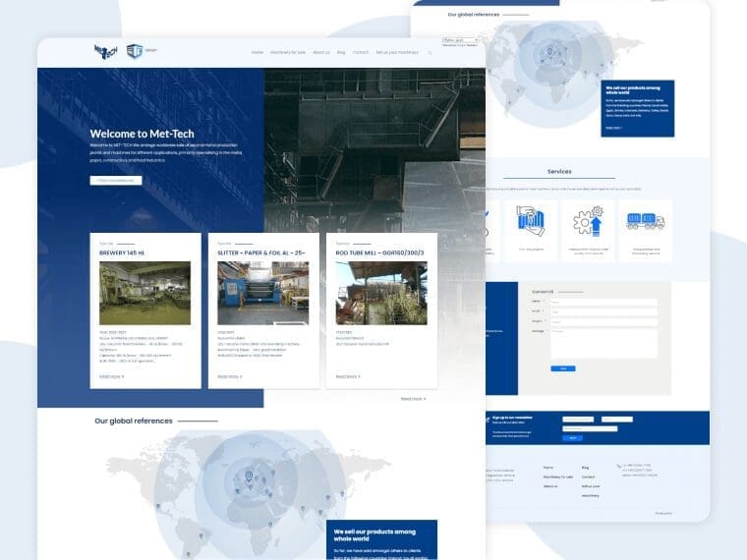
Task: Open Contact in the top navigation
Action: point(361,52)
